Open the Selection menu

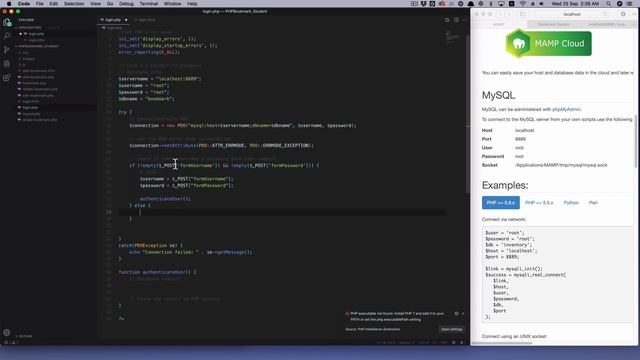click(74, 4)
